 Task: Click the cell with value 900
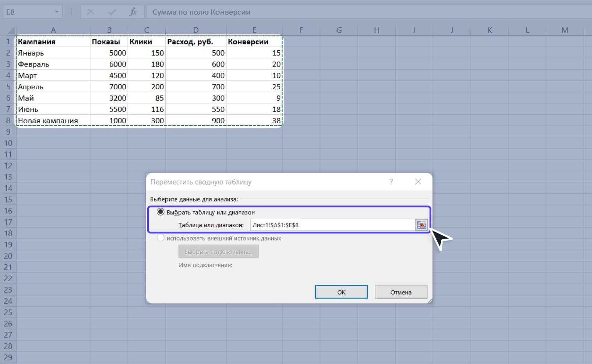[x=196, y=121]
